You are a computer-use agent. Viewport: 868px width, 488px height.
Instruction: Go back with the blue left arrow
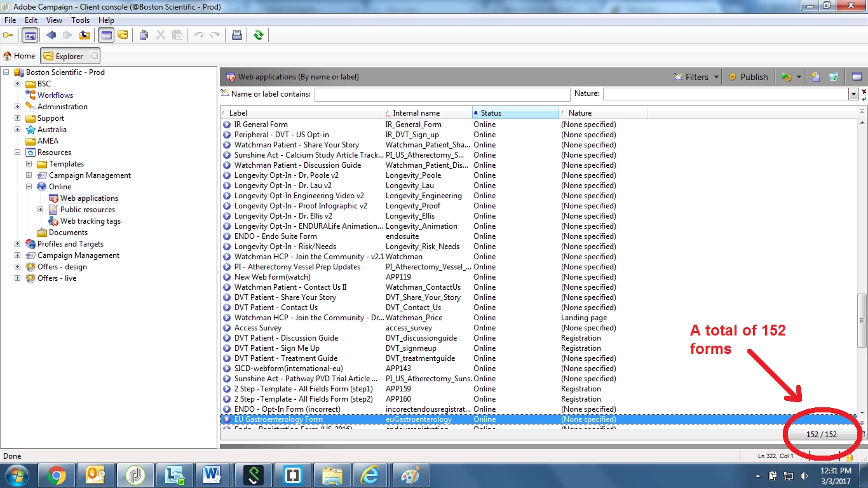(51, 36)
